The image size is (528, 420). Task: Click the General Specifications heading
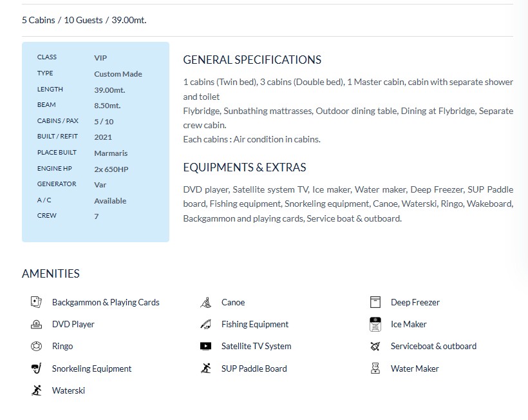pyautogui.click(x=252, y=60)
